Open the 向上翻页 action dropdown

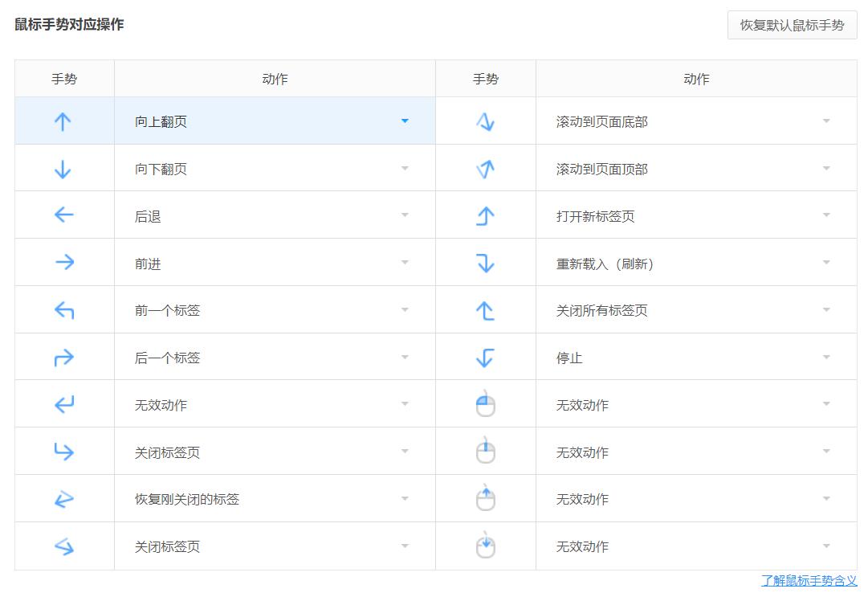coord(405,120)
